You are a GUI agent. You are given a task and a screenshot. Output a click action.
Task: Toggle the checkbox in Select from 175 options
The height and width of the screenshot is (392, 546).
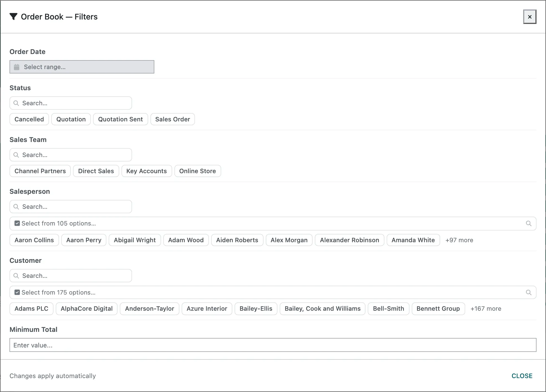pyautogui.click(x=17, y=292)
